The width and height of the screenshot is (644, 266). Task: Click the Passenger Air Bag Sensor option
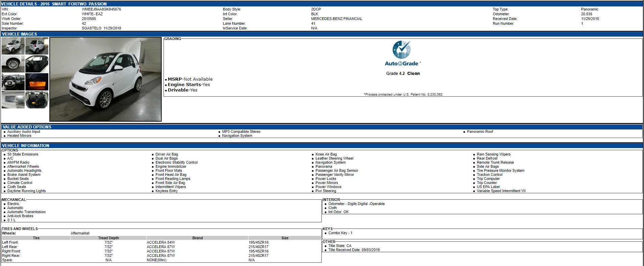(337, 170)
